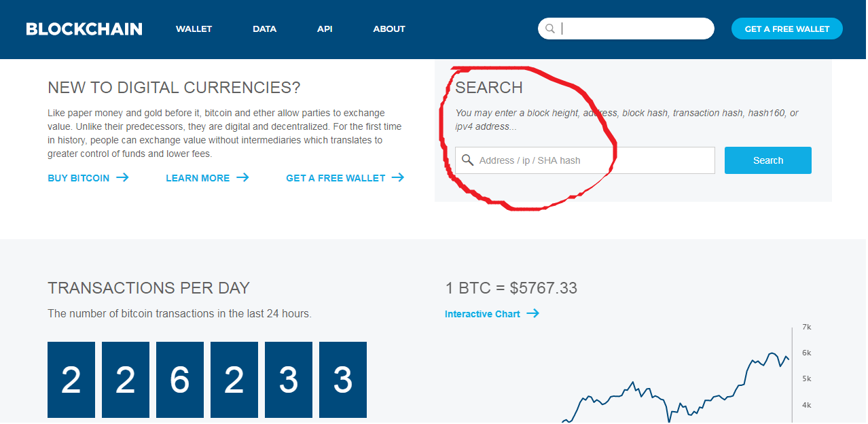This screenshot has height=424, width=868.
Task: Click GET A FREE WALLET header button
Action: [787, 29]
